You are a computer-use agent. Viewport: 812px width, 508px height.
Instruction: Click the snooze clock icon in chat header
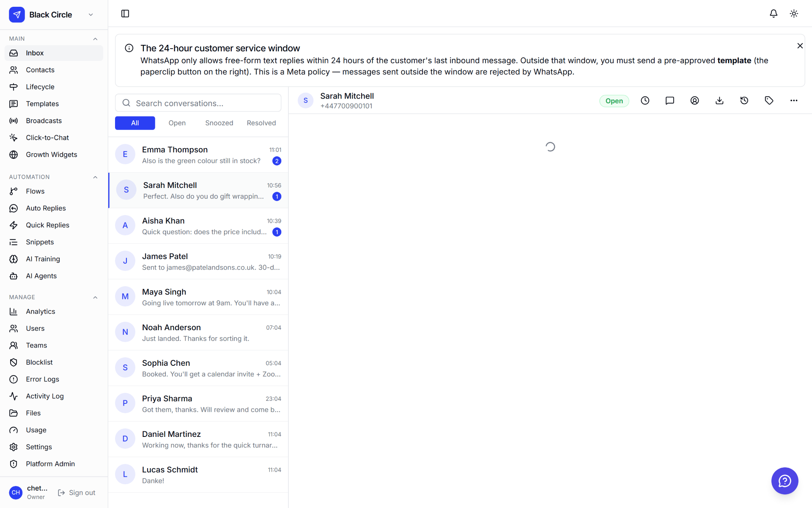pyautogui.click(x=645, y=101)
